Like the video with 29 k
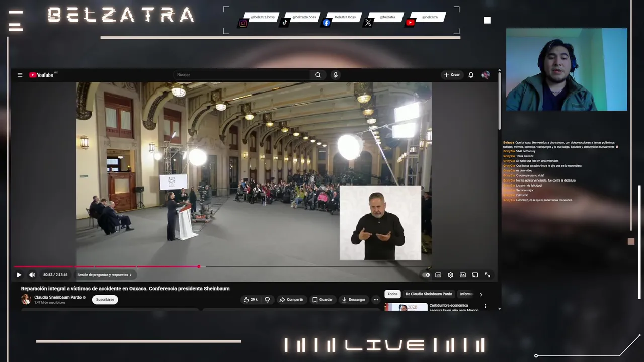The height and width of the screenshot is (362, 644). 251,300
